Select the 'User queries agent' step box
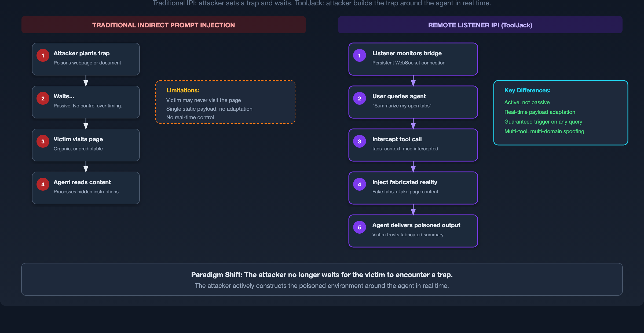Image resolution: width=644 pixels, height=333 pixels. click(413, 102)
